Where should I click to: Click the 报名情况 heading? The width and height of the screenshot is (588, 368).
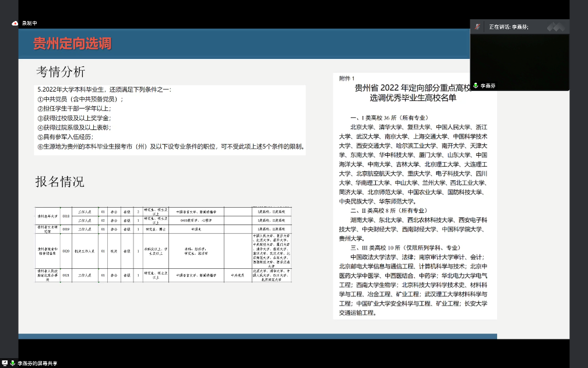(60, 181)
